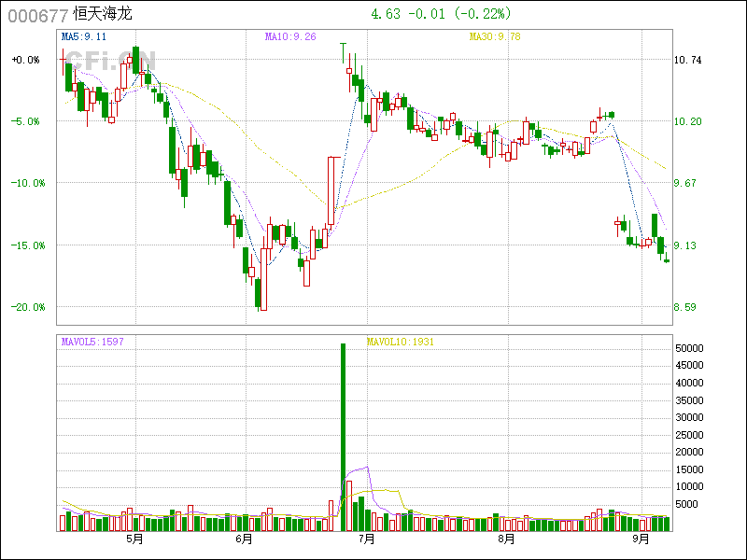This screenshot has width=747, height=560.
Task: Click the 5月 date axis marker
Action: (134, 539)
